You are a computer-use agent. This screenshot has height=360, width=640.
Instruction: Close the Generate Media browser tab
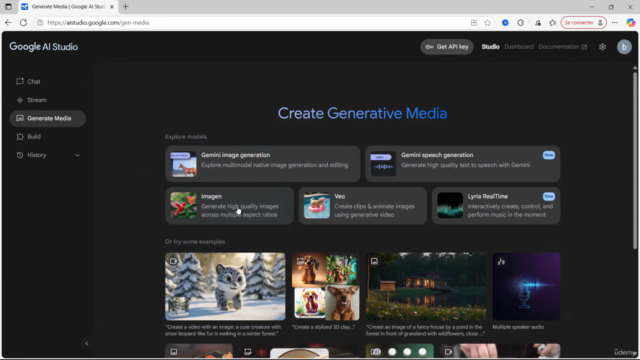(x=112, y=7)
